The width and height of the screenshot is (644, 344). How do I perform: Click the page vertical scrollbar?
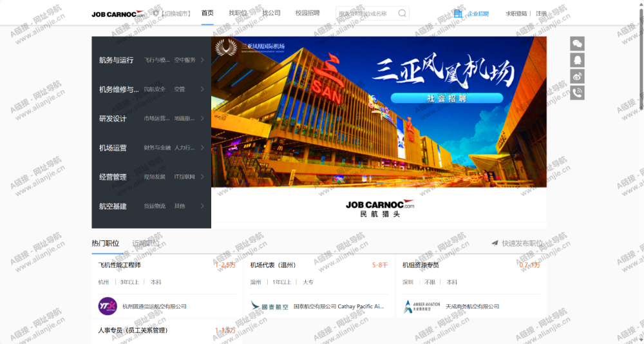pyautogui.click(x=641, y=59)
